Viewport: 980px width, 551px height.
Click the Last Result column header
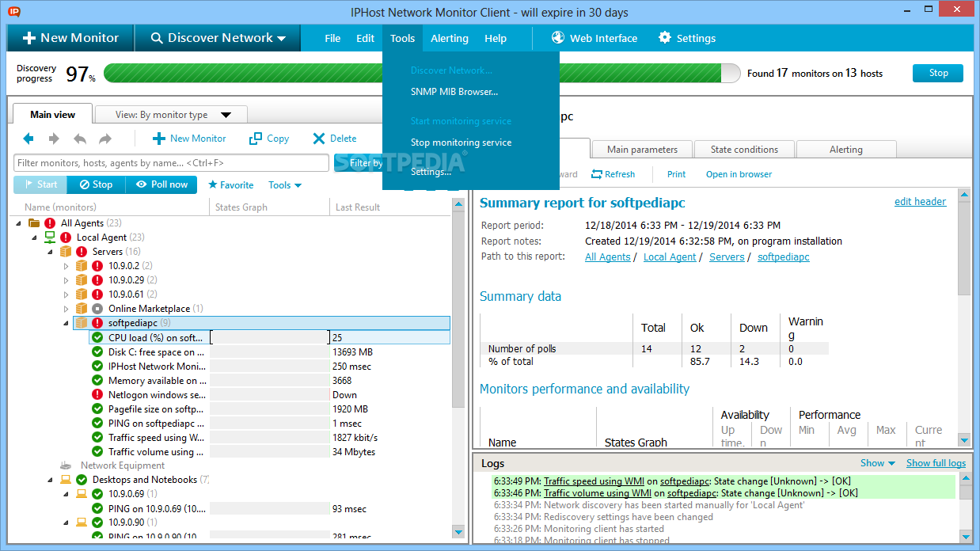[x=390, y=207]
